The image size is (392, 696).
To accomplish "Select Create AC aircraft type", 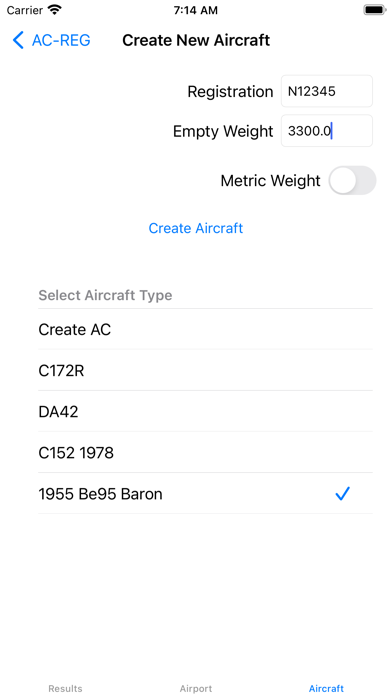I will 205,329.
